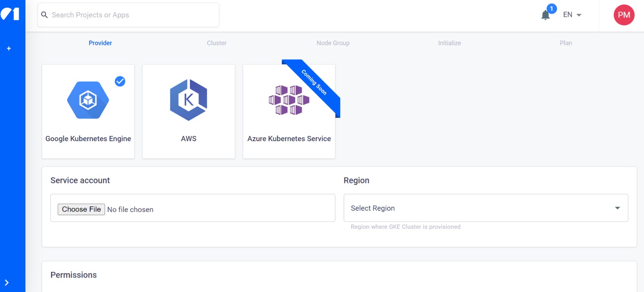Toggle the selected checkmark on GKE card

pos(120,81)
